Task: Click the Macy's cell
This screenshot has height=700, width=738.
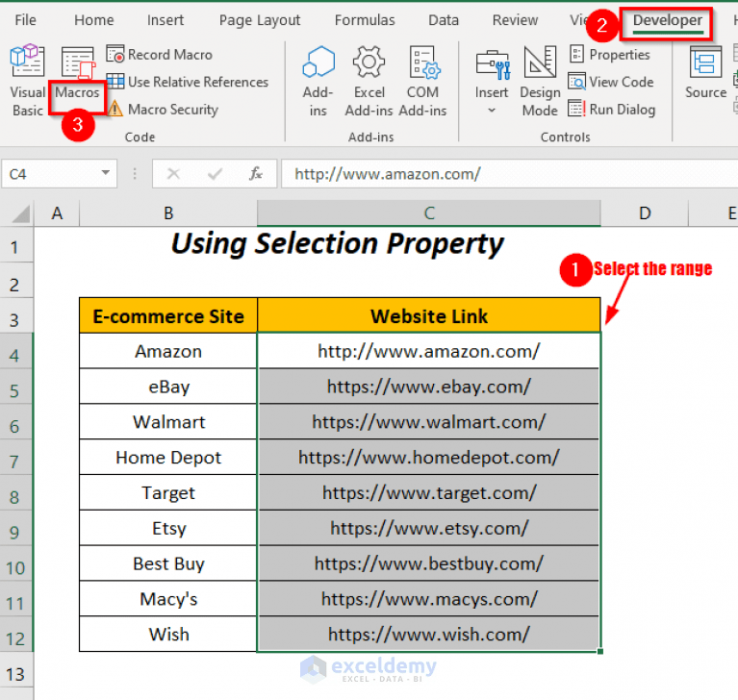Action: coord(168,599)
